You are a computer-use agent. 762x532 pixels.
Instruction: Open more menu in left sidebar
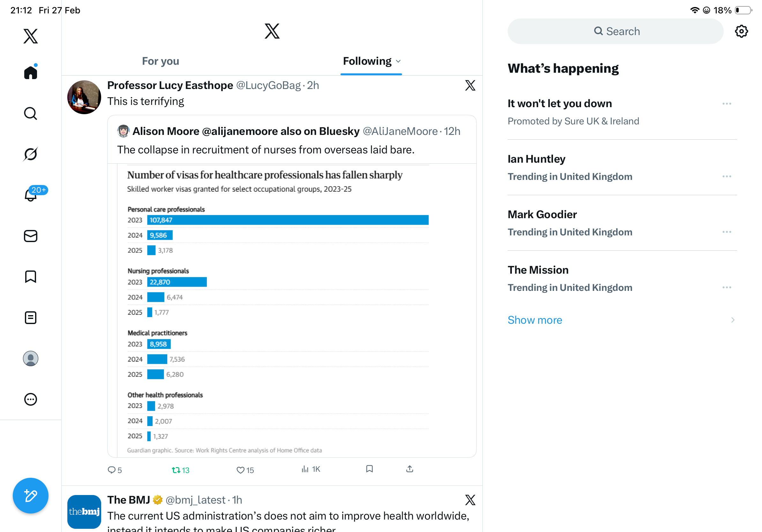[x=31, y=399]
